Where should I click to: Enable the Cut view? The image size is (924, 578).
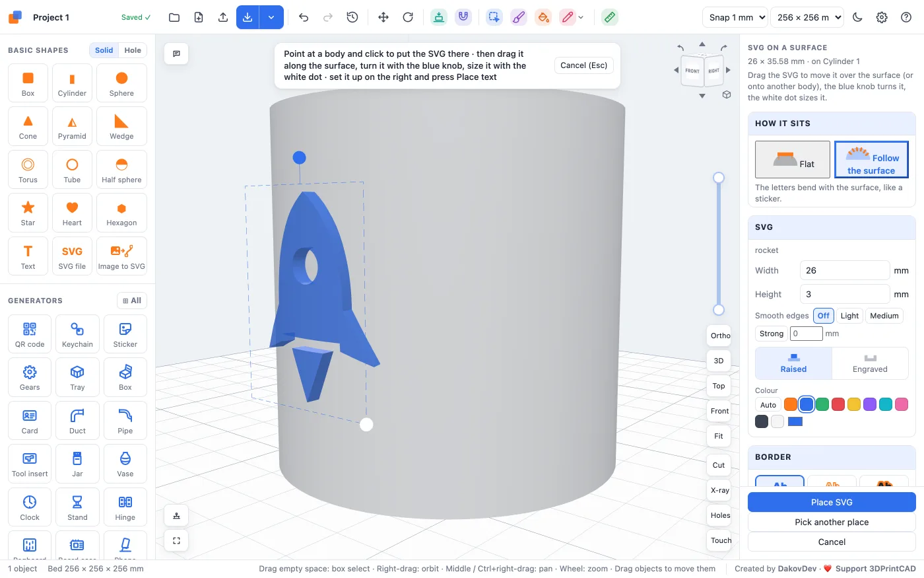[x=719, y=465]
